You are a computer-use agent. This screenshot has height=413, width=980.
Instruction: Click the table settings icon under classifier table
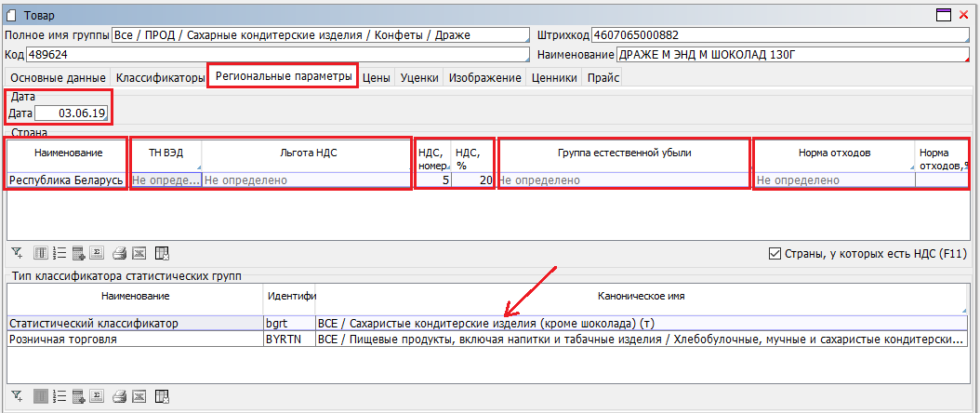162,396
